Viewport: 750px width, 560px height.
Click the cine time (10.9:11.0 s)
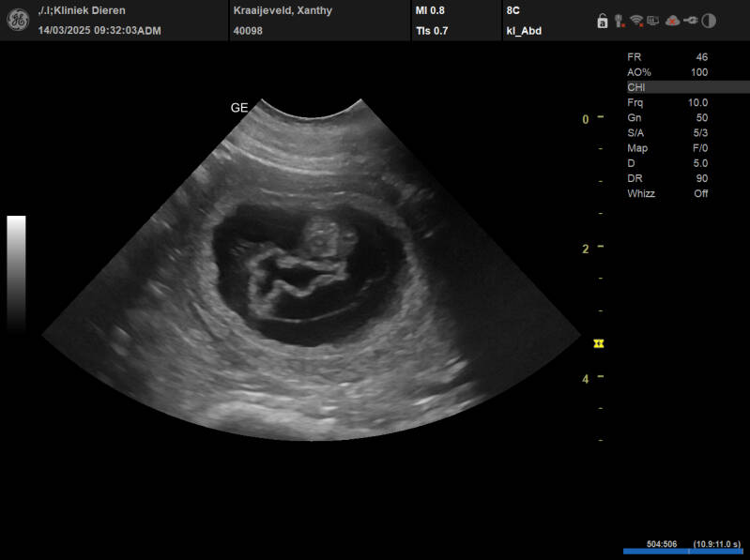[x=716, y=544]
